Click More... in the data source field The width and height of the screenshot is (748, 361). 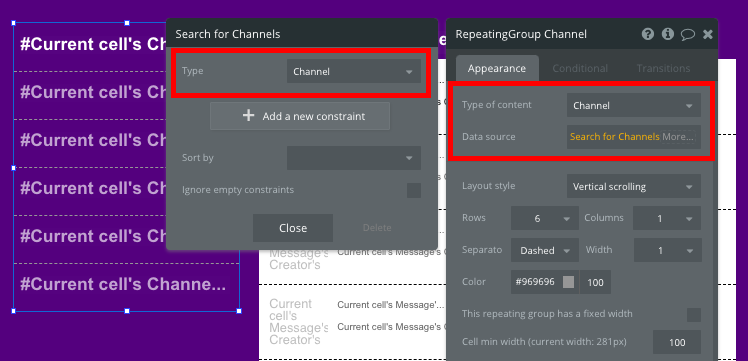[677, 137]
